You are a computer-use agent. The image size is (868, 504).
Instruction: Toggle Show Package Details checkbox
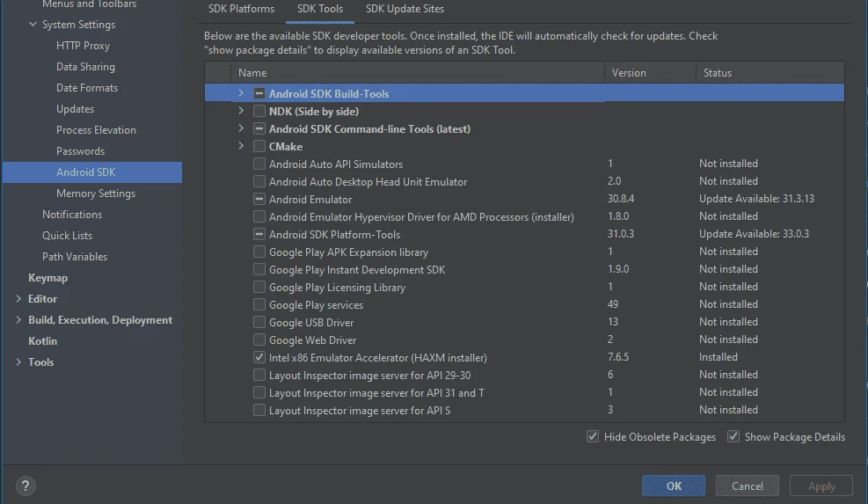(733, 436)
